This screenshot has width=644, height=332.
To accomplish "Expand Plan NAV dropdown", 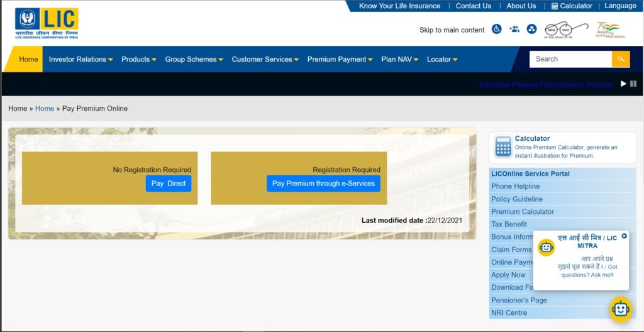I will pos(399,59).
